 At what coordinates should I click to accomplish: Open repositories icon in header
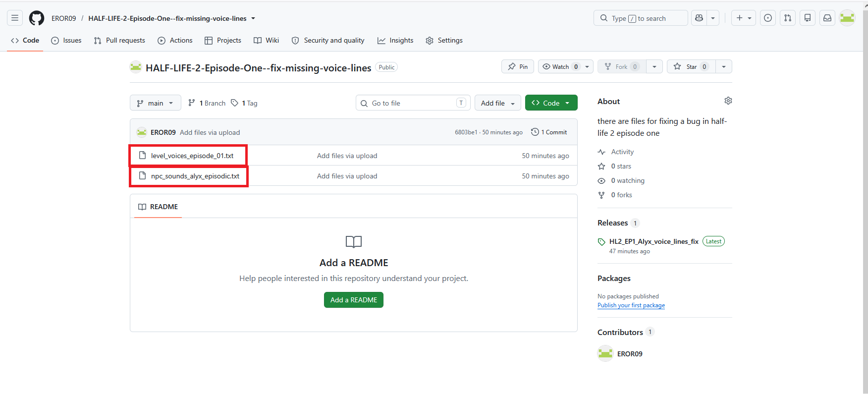pyautogui.click(x=808, y=18)
